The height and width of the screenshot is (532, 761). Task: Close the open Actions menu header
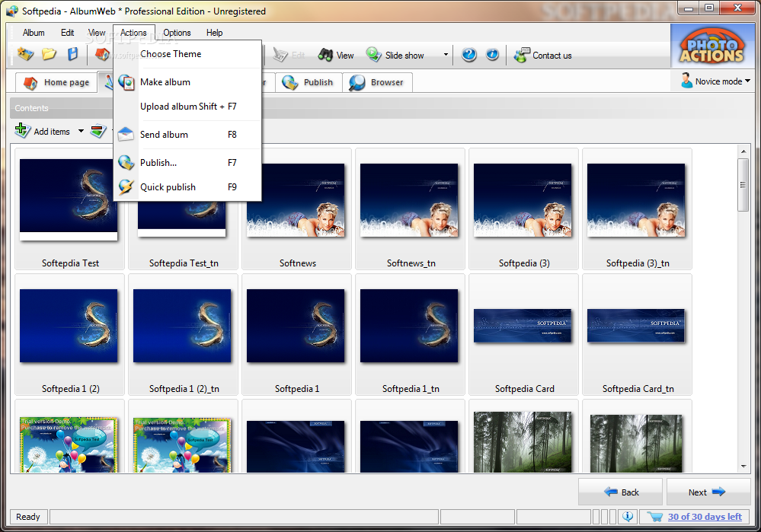[133, 33]
